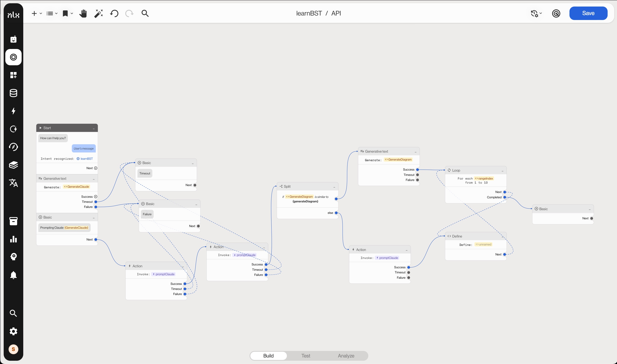Click the undo arrow in toolbar
The width and height of the screenshot is (617, 364).
pos(114,13)
